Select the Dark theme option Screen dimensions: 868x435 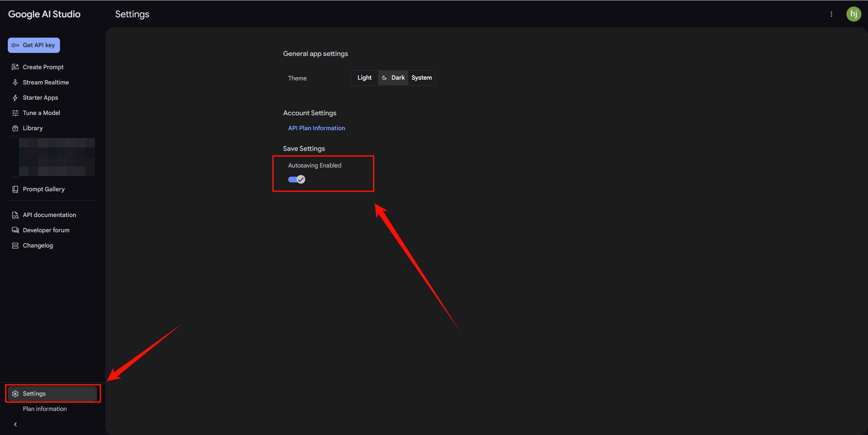point(393,78)
